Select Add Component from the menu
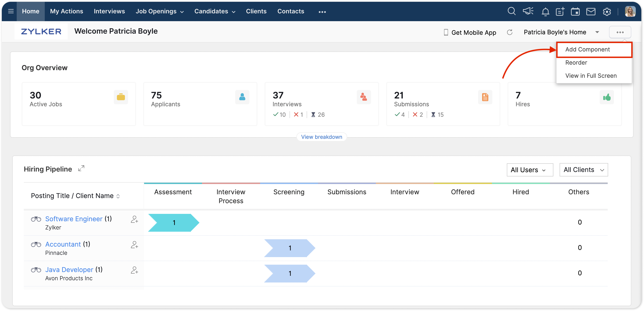 pyautogui.click(x=587, y=49)
